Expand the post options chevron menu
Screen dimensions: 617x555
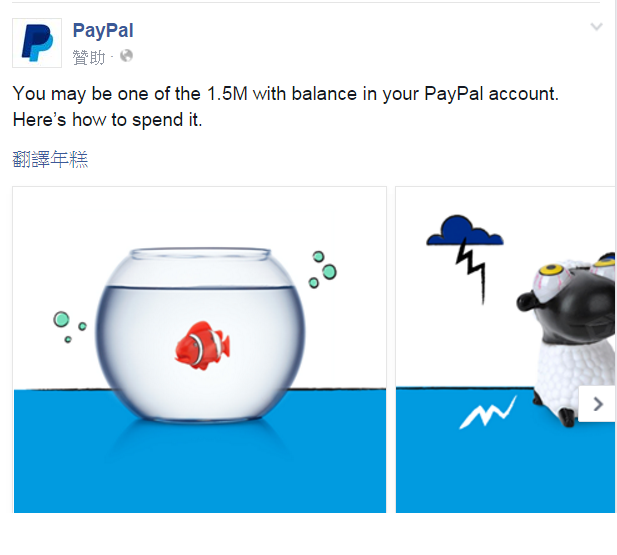(x=597, y=27)
